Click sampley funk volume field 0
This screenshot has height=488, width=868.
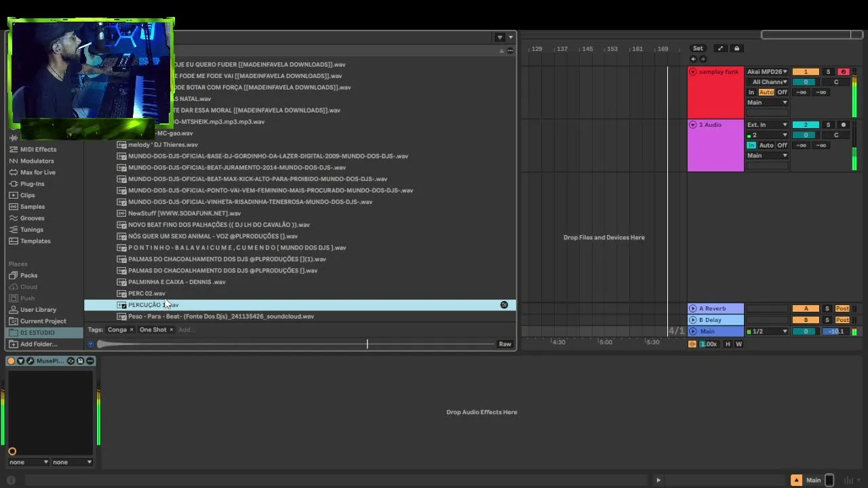(x=806, y=82)
